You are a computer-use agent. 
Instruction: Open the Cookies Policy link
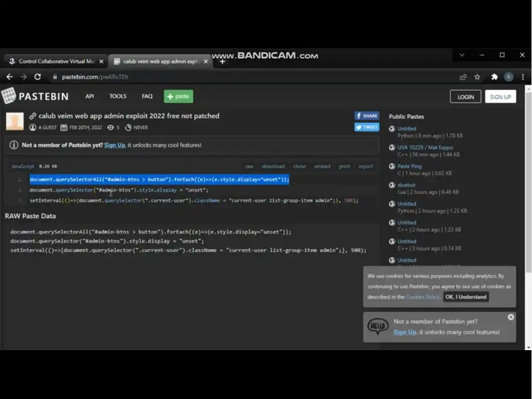(x=423, y=297)
